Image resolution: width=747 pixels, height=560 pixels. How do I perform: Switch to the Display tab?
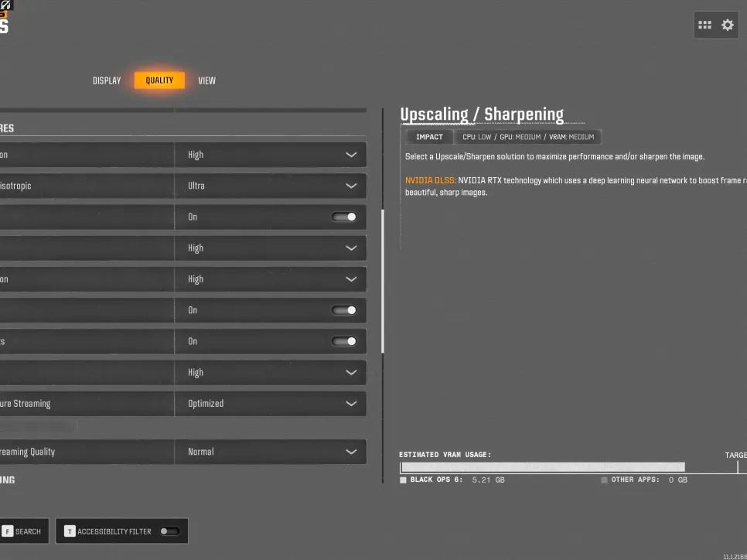point(107,80)
